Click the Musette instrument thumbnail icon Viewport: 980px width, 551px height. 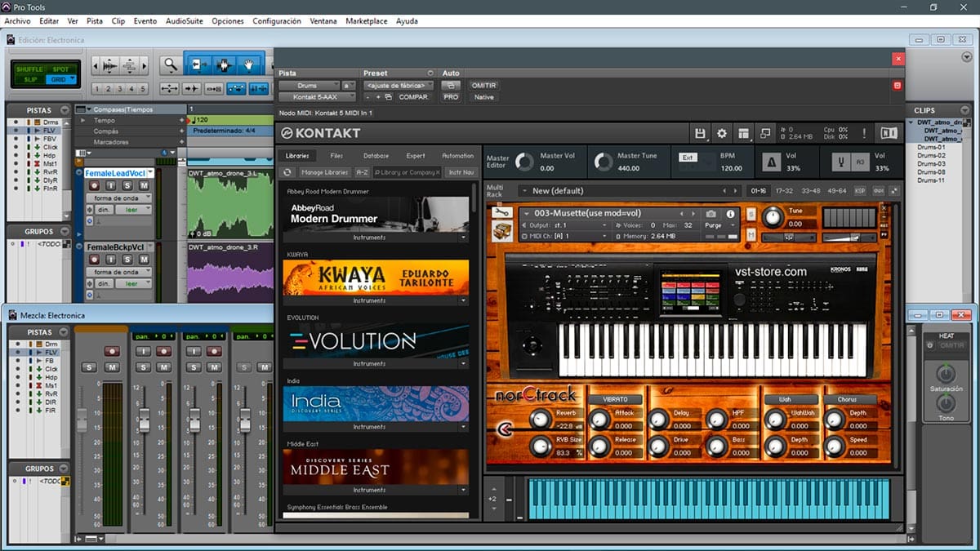[x=501, y=232]
